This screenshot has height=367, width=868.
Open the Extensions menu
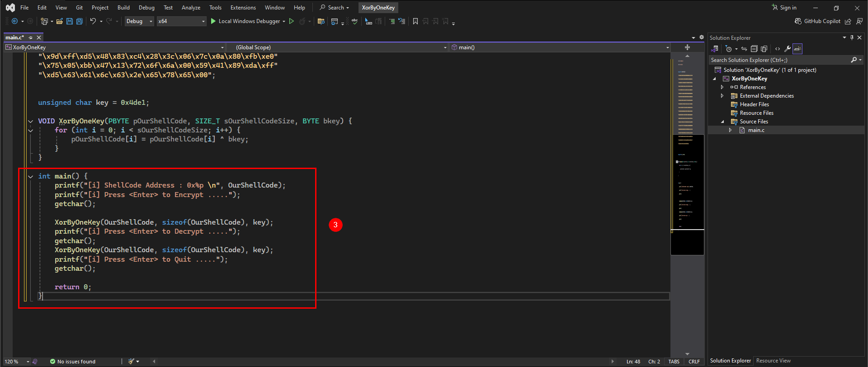(x=243, y=8)
